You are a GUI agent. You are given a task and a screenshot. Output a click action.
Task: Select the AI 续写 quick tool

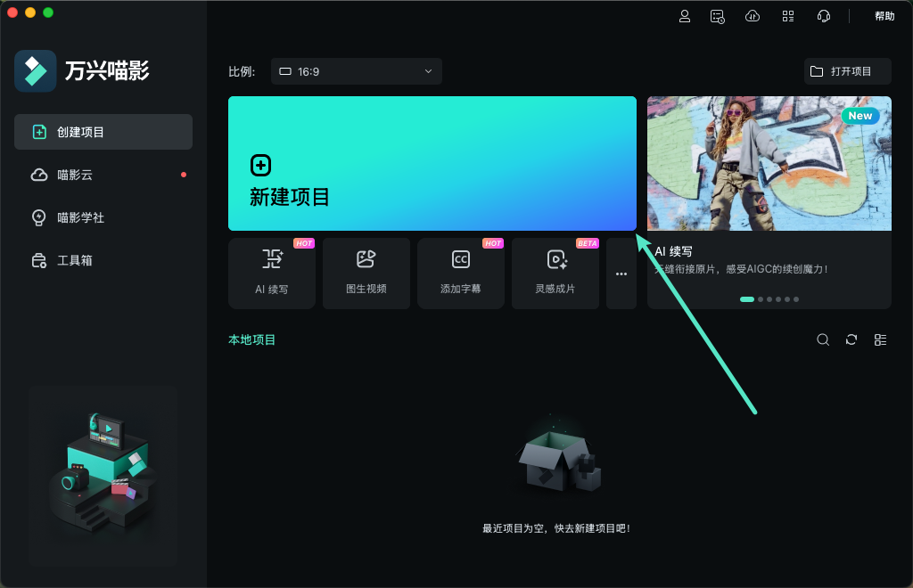click(272, 274)
